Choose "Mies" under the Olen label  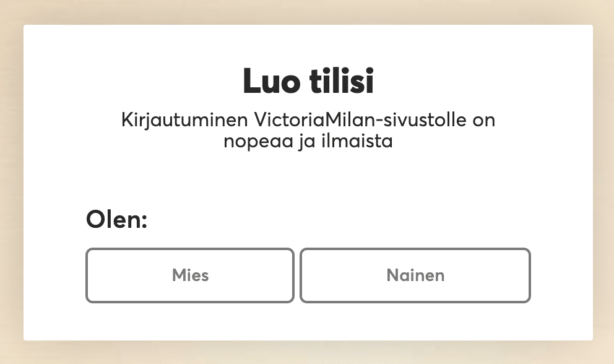point(189,275)
